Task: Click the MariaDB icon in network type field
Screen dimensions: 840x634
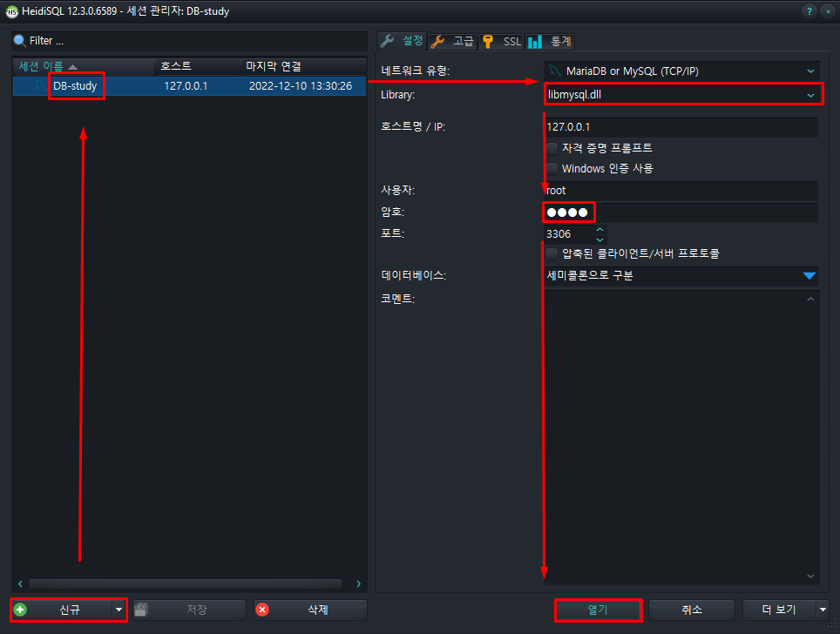Action: 555,71
